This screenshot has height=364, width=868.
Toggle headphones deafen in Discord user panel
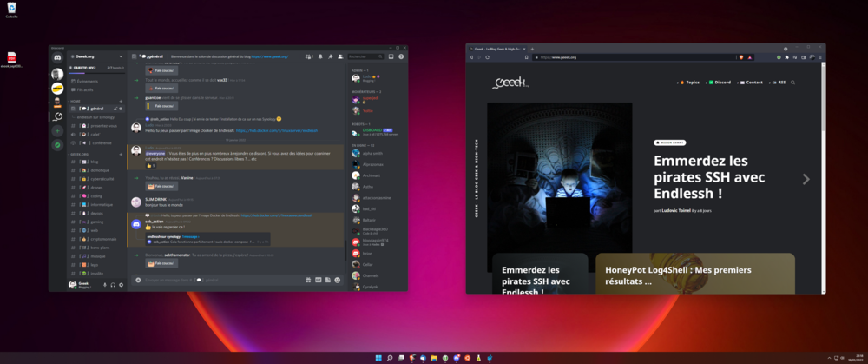click(x=113, y=285)
